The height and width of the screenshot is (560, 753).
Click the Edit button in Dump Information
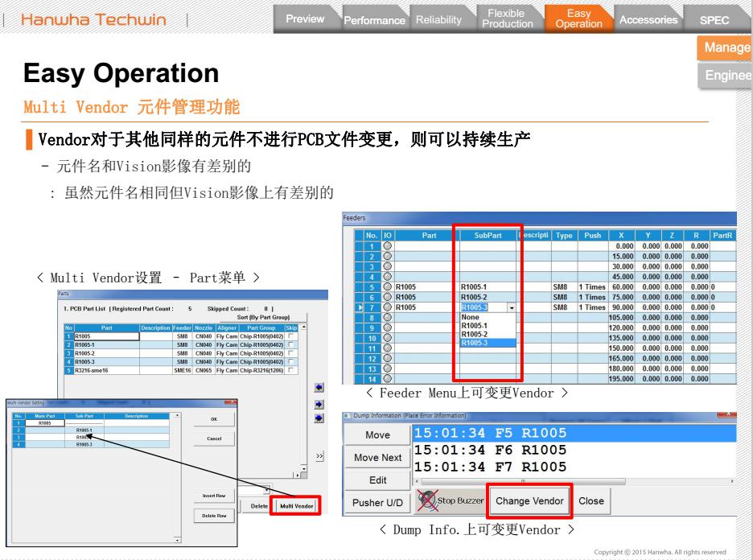coord(377,480)
